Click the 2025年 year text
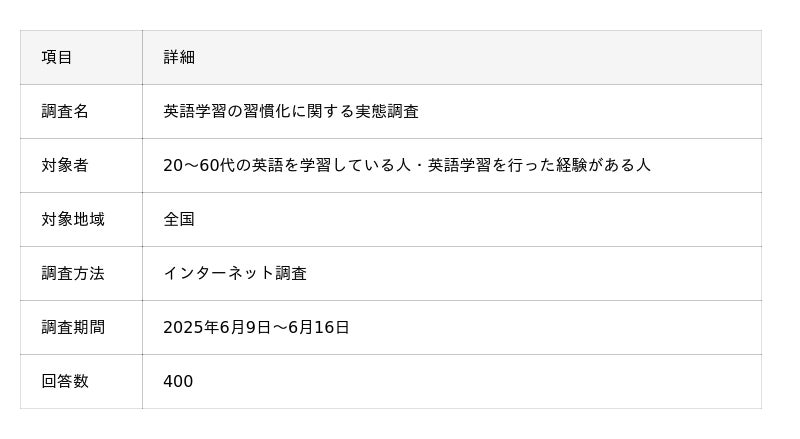Image resolution: width=800 pixels, height=439 pixels. 191,327
